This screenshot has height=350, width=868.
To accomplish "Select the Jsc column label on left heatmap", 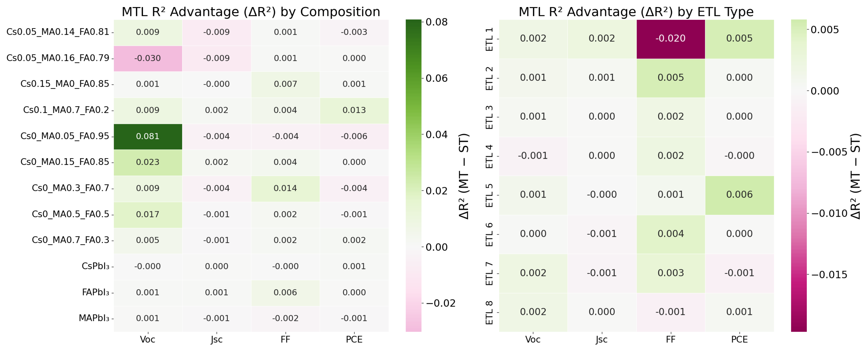I will 216,340.
